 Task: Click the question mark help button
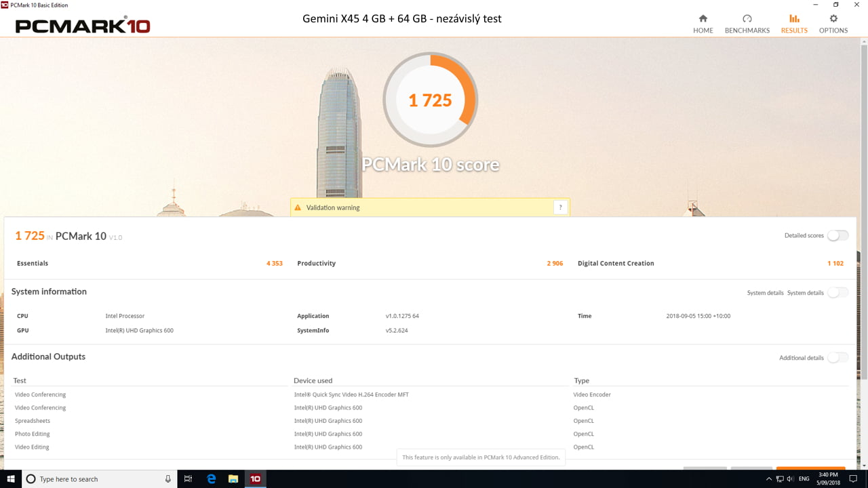pos(560,207)
